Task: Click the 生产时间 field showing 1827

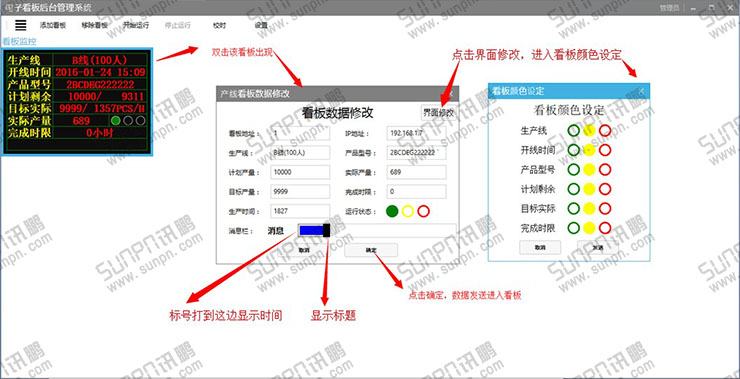Action: click(x=300, y=211)
